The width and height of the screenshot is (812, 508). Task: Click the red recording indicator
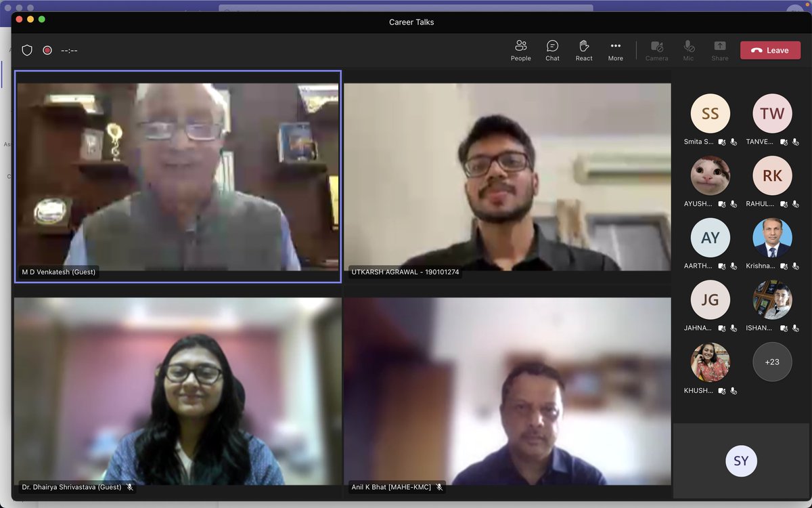pos(47,50)
